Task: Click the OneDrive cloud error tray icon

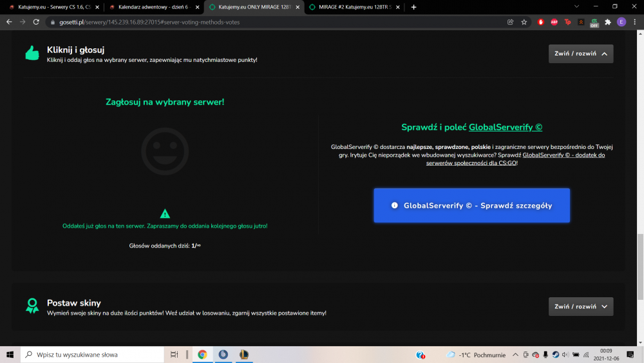Action: [535, 355]
